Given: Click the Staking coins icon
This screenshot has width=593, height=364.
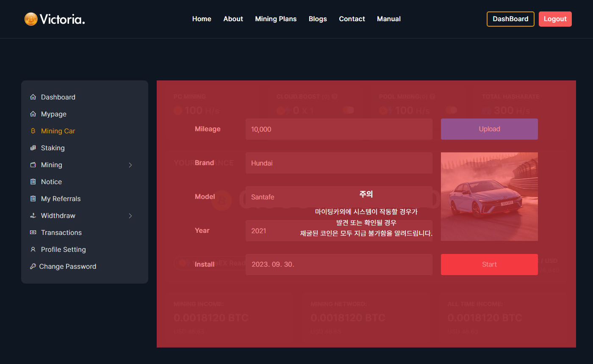Looking at the screenshot, I should [x=33, y=148].
